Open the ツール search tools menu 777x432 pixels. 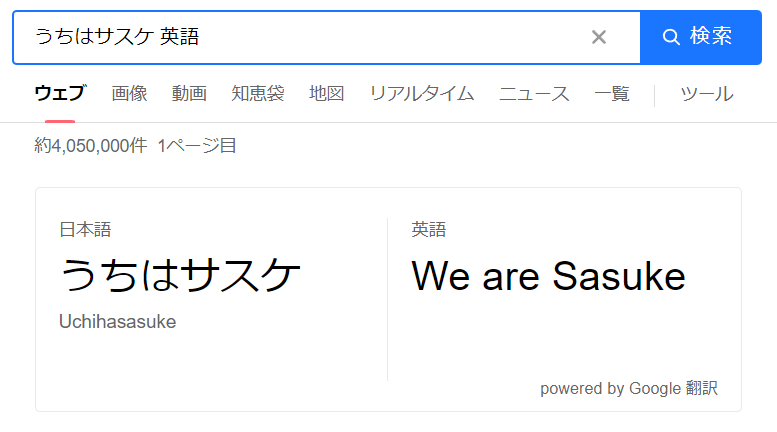coord(706,94)
